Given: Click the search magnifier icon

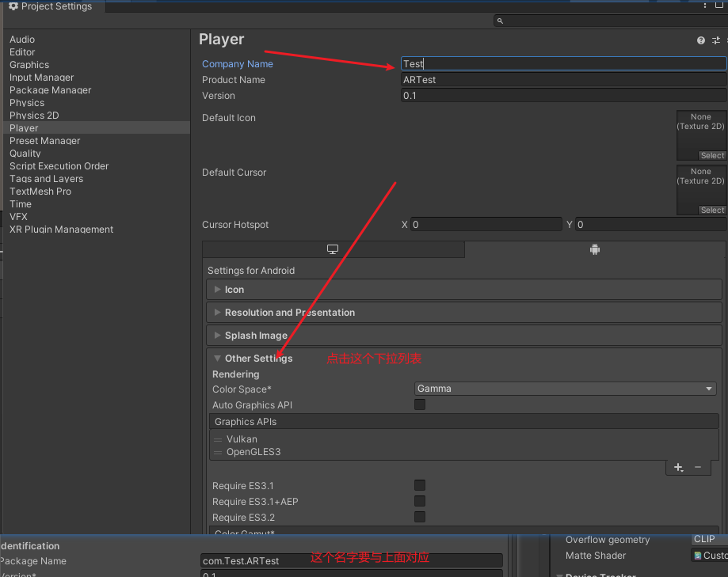Looking at the screenshot, I should (500, 21).
